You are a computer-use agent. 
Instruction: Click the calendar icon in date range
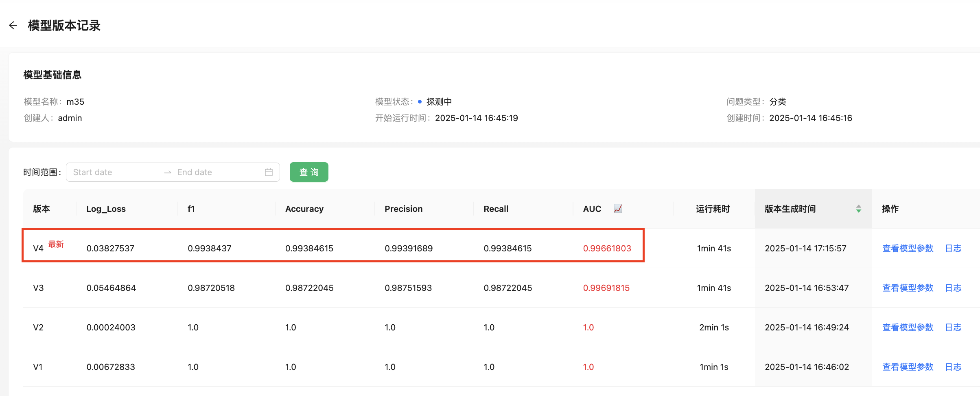click(269, 172)
